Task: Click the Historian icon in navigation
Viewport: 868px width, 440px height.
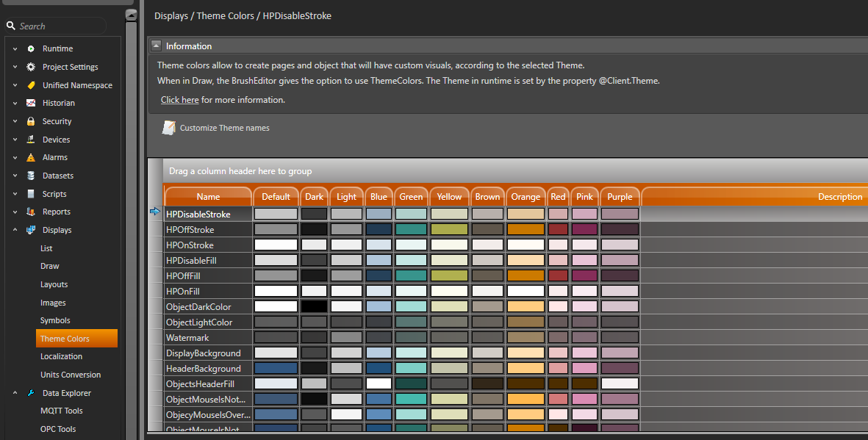Action: 31,103
